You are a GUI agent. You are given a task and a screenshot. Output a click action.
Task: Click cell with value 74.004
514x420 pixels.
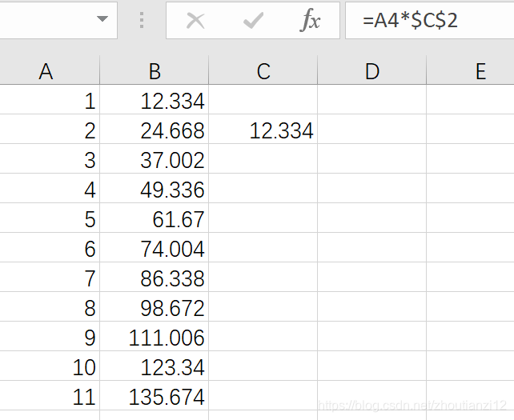(155, 247)
